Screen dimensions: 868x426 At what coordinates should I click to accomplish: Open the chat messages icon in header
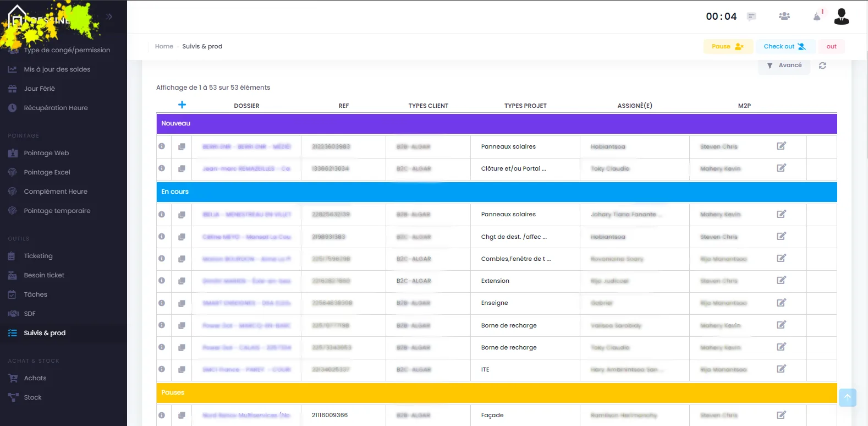(x=751, y=17)
